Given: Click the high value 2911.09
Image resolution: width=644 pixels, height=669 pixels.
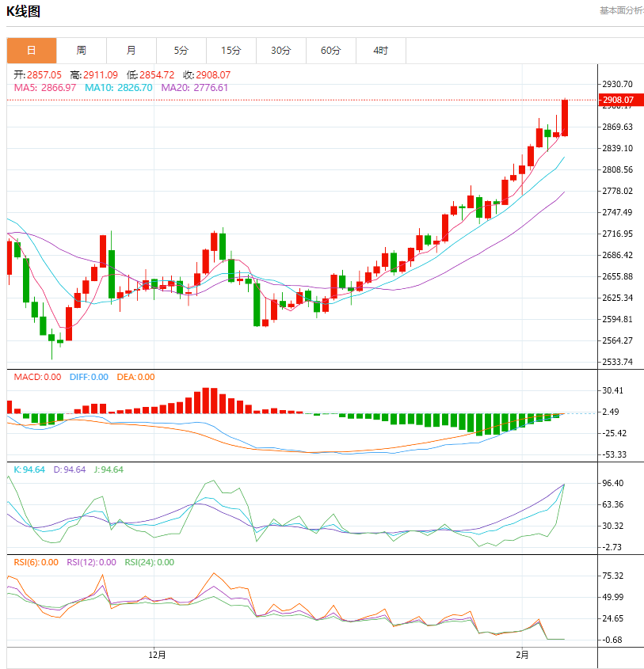Looking at the screenshot, I should (x=101, y=75).
